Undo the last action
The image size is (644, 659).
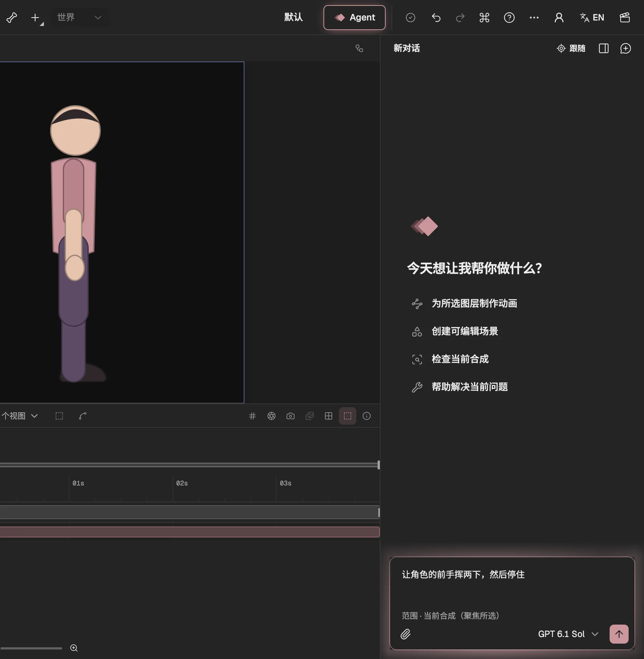(436, 18)
